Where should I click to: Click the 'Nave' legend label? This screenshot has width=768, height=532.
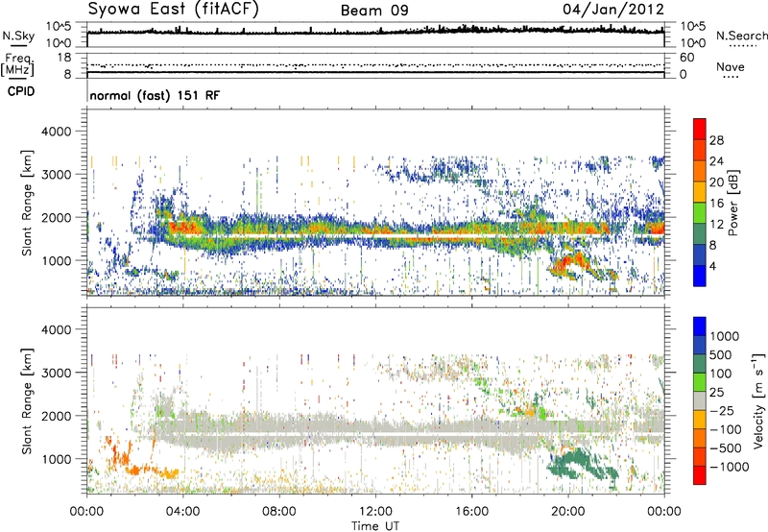tap(731, 66)
